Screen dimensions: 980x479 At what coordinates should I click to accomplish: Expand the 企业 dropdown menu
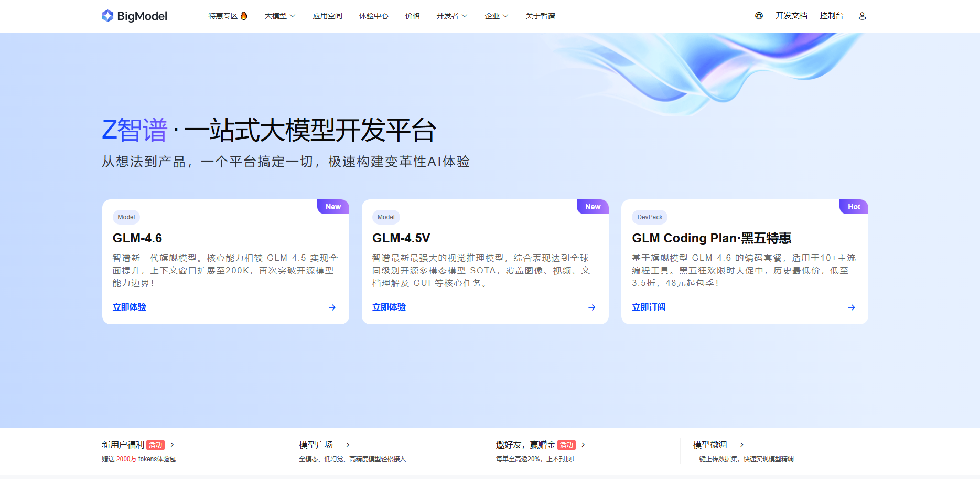point(496,16)
